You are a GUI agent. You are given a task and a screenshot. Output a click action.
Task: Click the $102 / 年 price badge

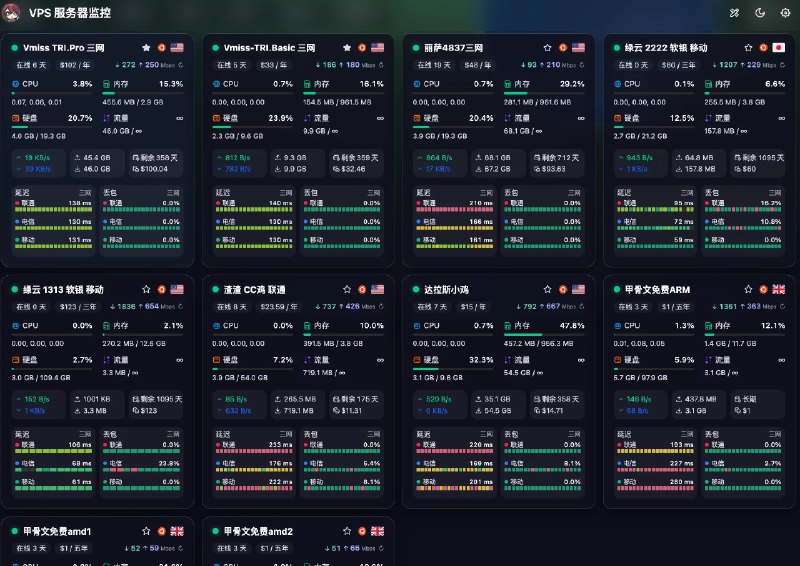click(75, 65)
